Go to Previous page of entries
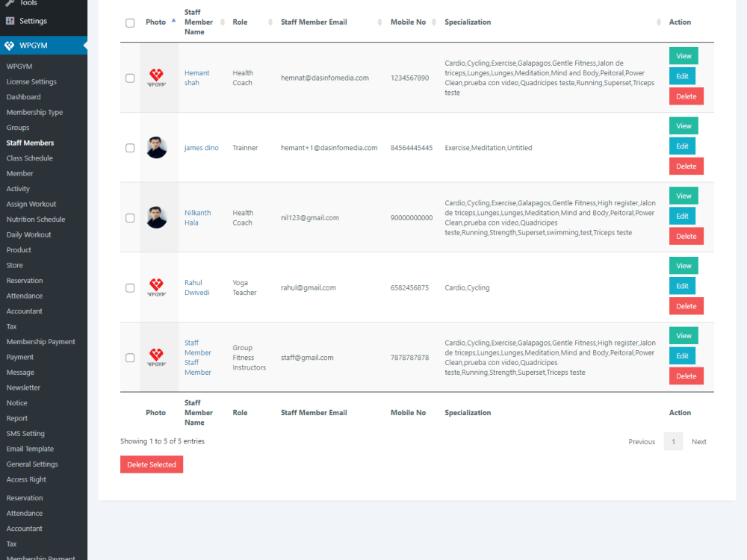This screenshot has width=747, height=560. tap(642, 442)
